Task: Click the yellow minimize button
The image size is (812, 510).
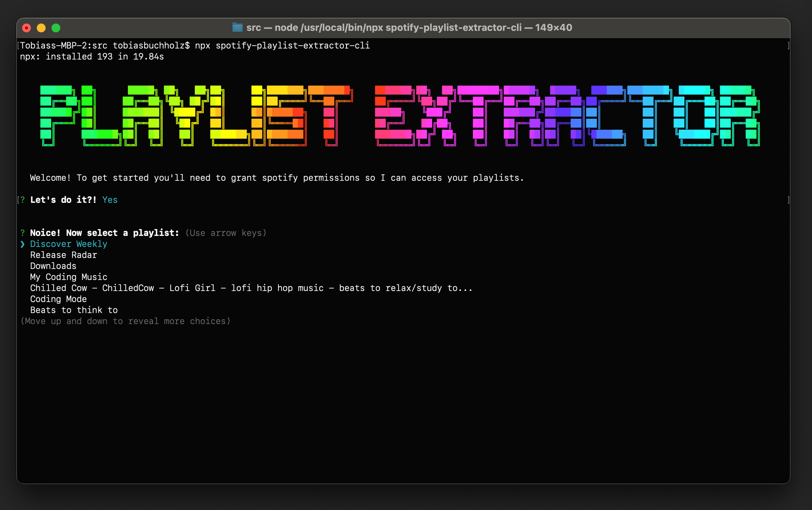Action: tap(40, 28)
